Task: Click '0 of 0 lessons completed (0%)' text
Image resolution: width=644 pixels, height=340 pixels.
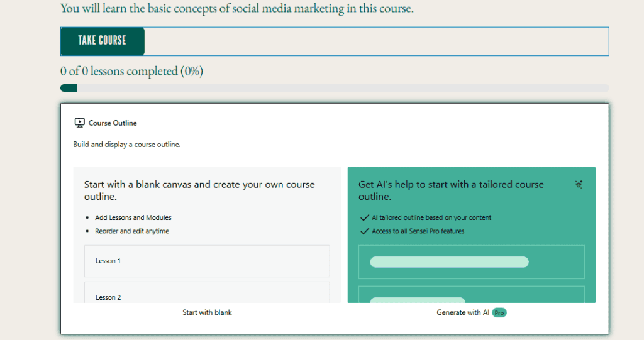Action: (x=131, y=71)
